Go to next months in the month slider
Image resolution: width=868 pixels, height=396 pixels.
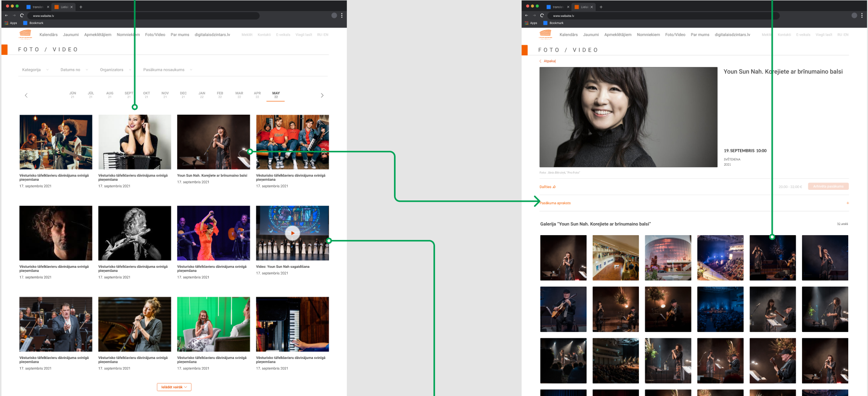point(322,95)
